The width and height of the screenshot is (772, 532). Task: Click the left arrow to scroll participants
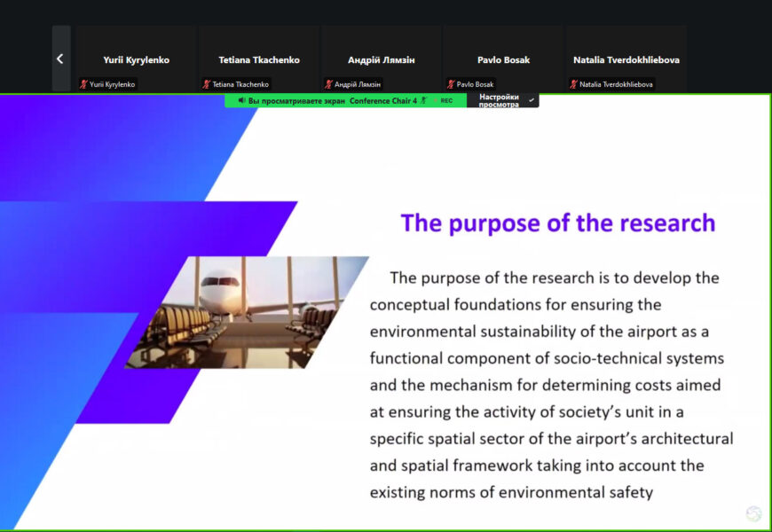(60, 59)
